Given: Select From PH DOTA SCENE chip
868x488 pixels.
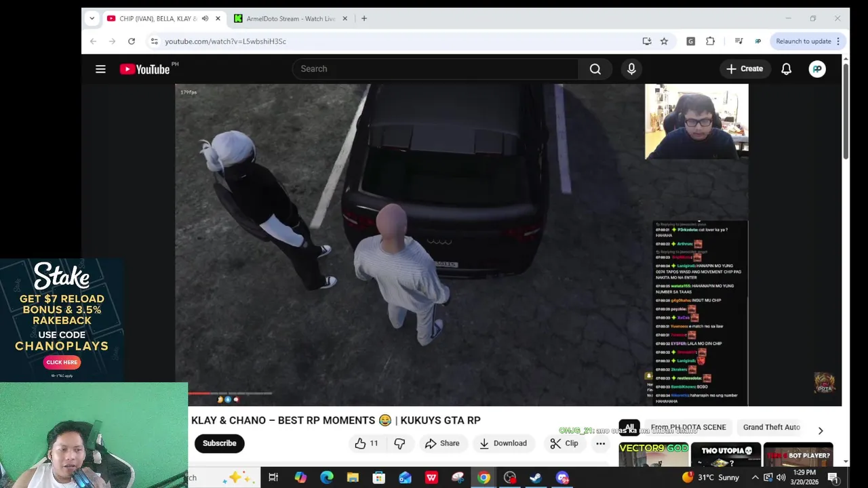Looking at the screenshot, I should point(688,427).
